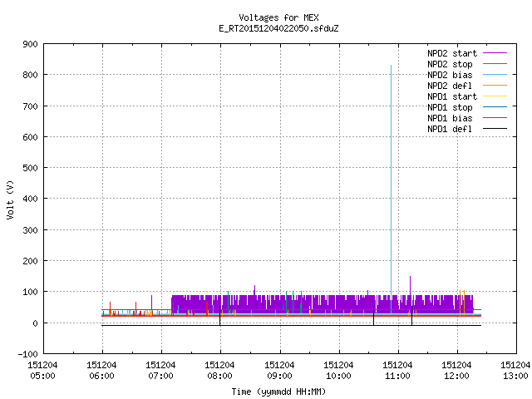Image resolution: width=532 pixels, height=399 pixels.
Task: Click the chart title 'Voltages for MEX'
Action: (278, 17)
